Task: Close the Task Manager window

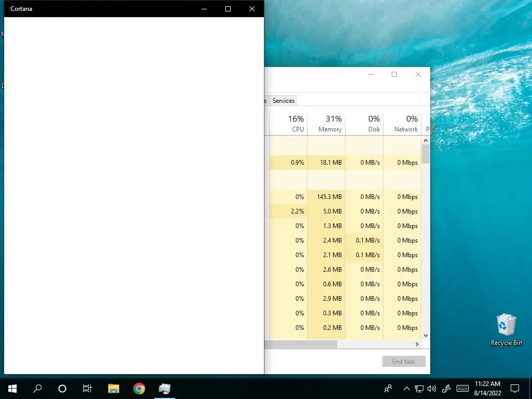Action: coord(418,74)
